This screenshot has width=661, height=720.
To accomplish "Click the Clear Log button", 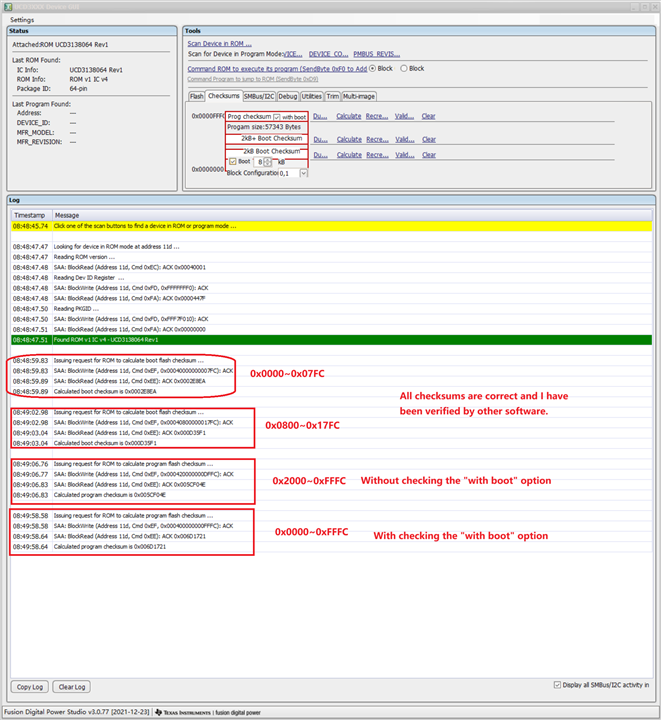I will [72, 687].
